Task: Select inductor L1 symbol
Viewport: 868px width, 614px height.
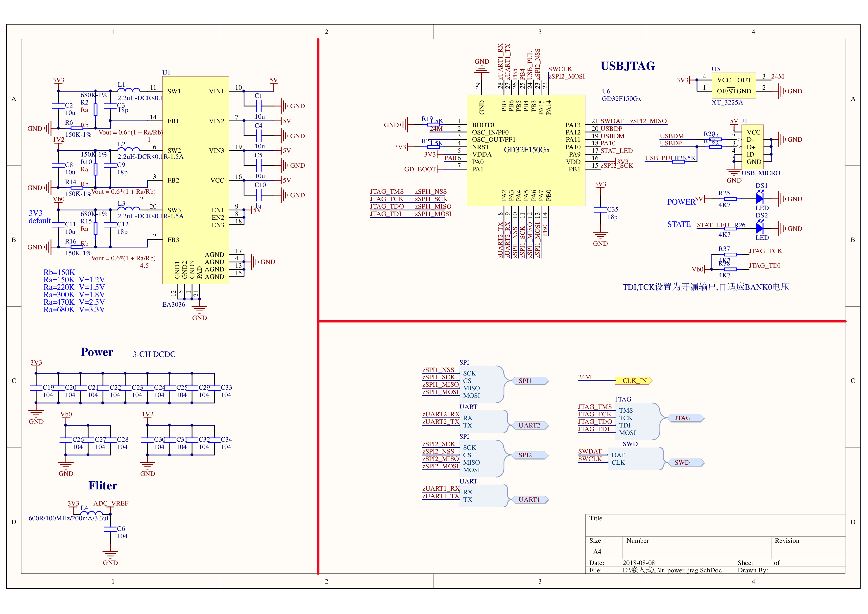Action: point(128,90)
